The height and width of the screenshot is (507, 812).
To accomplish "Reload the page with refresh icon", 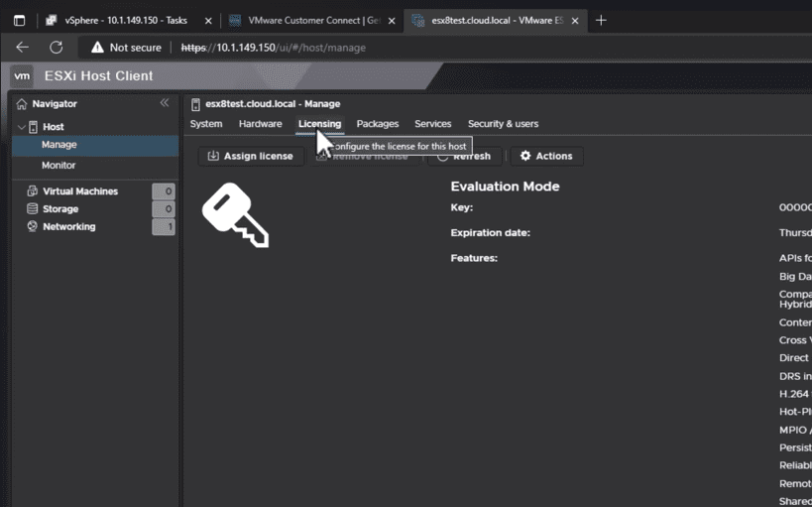I will click(x=56, y=48).
